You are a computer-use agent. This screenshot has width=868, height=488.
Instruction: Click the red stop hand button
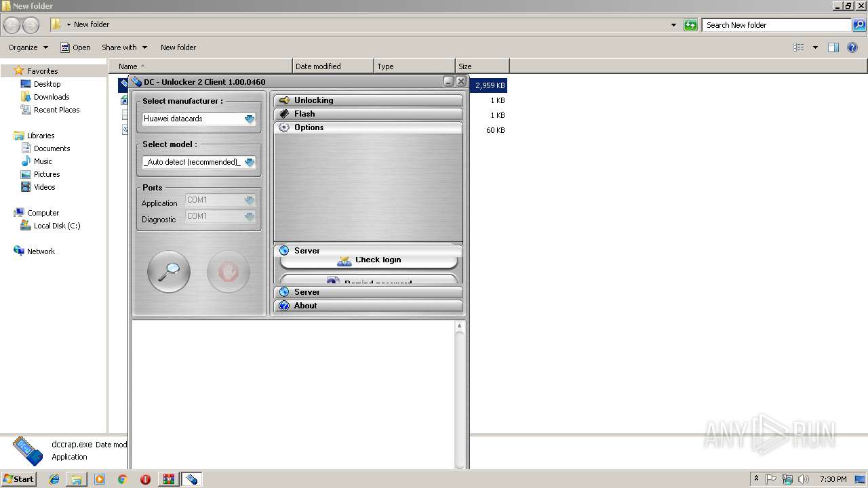pos(229,272)
